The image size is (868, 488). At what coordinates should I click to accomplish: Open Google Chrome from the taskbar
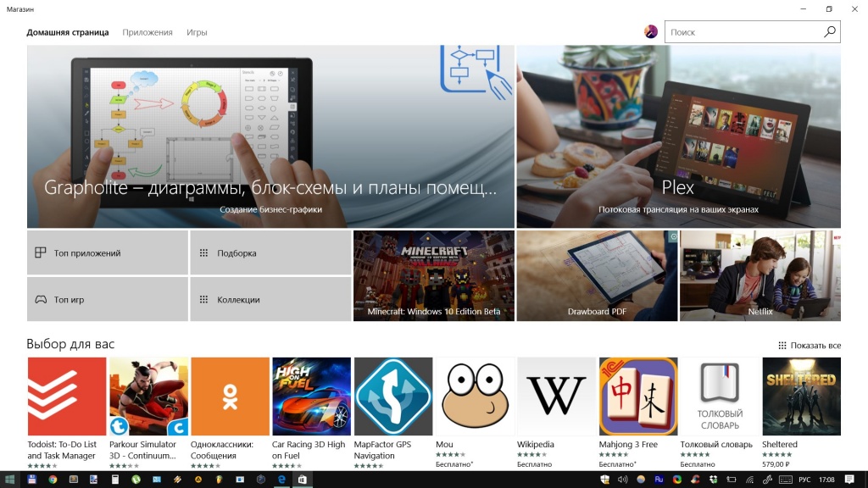pyautogui.click(x=53, y=480)
